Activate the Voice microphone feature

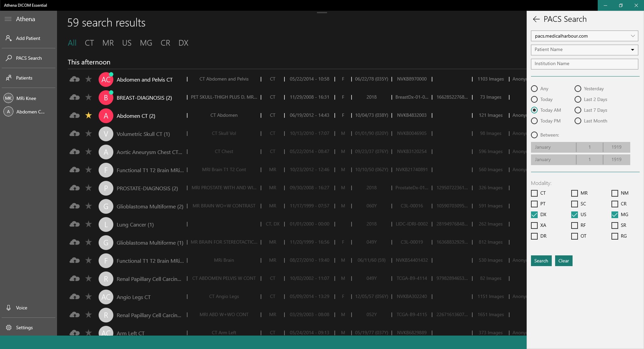(x=8, y=308)
